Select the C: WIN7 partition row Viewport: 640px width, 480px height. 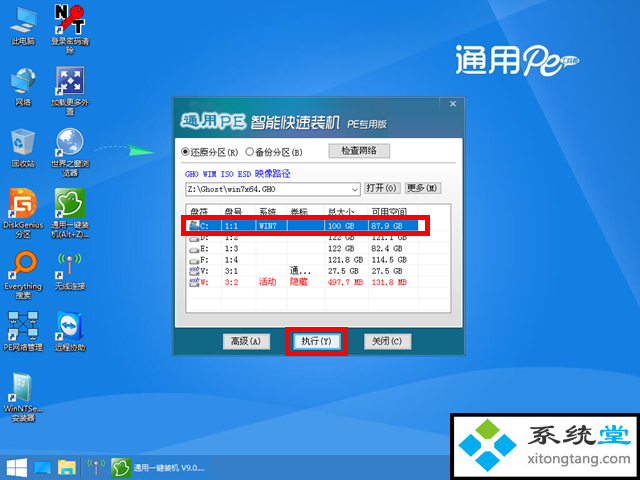(302, 226)
